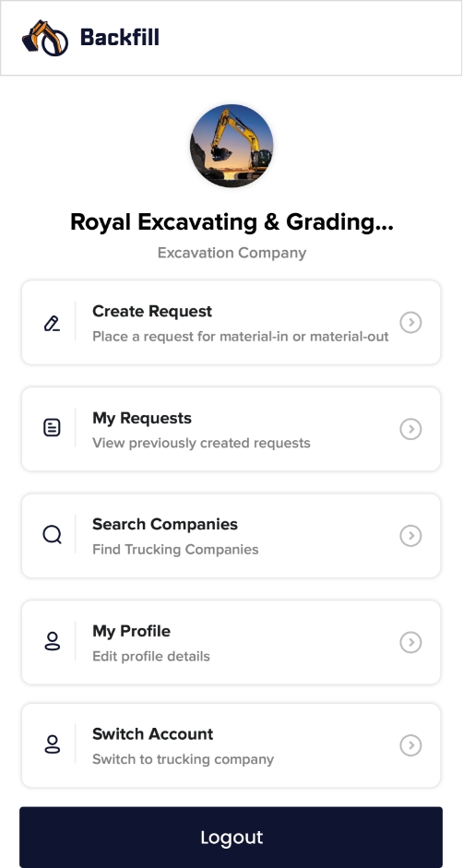Choose Switch Account to trucking company

click(x=231, y=745)
